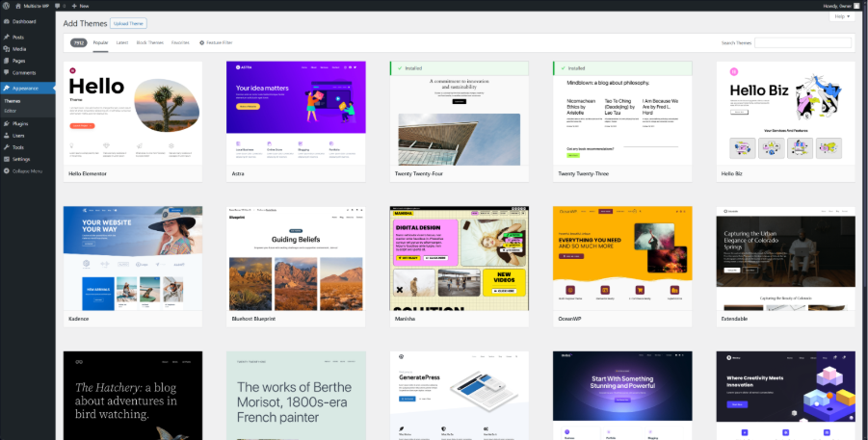The image size is (868, 440).
Task: Click the Astra theme name label
Action: point(238,174)
